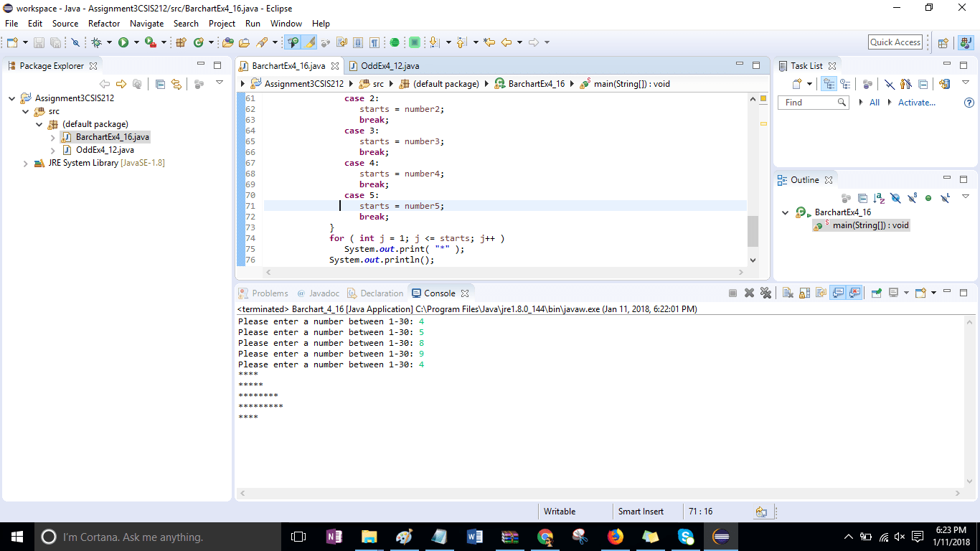Viewport: 980px width, 551px height.
Task: Click the Find field in Task List
Action: tap(811, 102)
